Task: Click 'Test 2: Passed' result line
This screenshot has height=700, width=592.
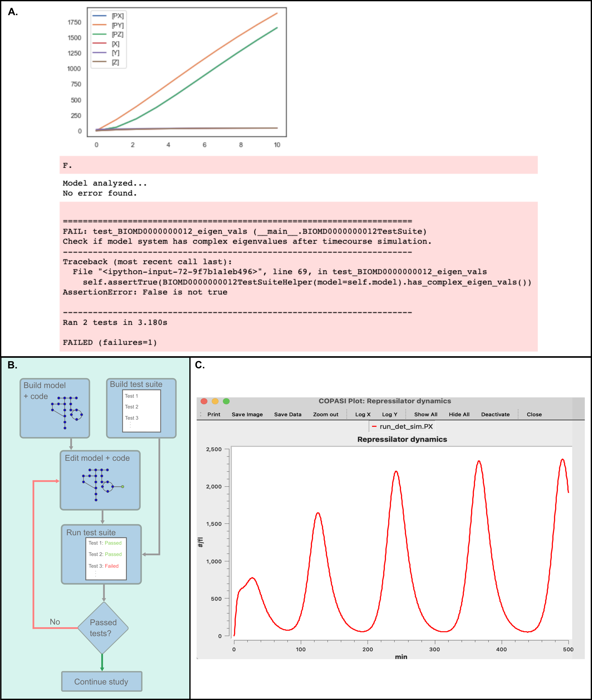Action: pos(105,554)
